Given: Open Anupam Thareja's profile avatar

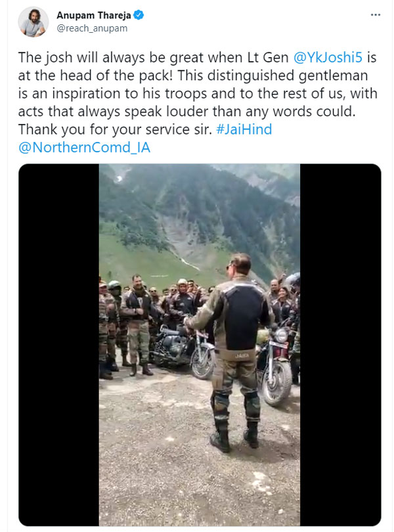Looking at the screenshot, I should [32, 22].
